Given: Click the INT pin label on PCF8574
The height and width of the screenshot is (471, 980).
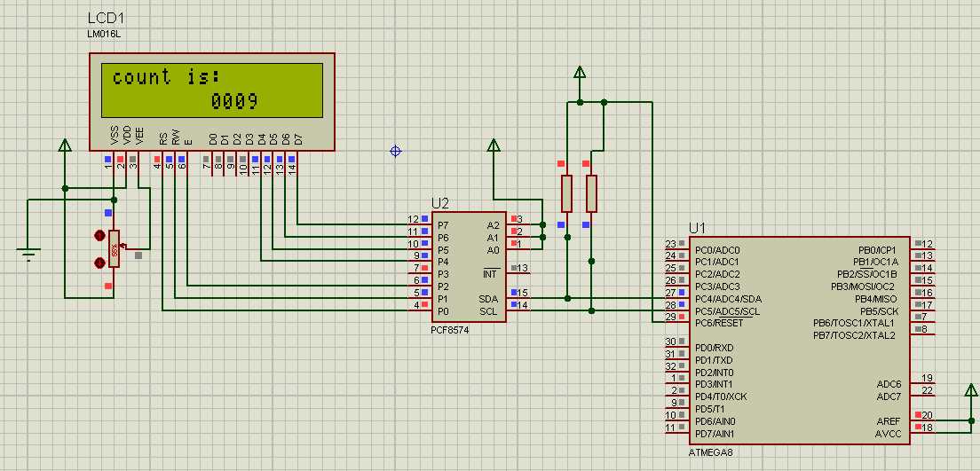Looking at the screenshot, I should pos(489,273).
